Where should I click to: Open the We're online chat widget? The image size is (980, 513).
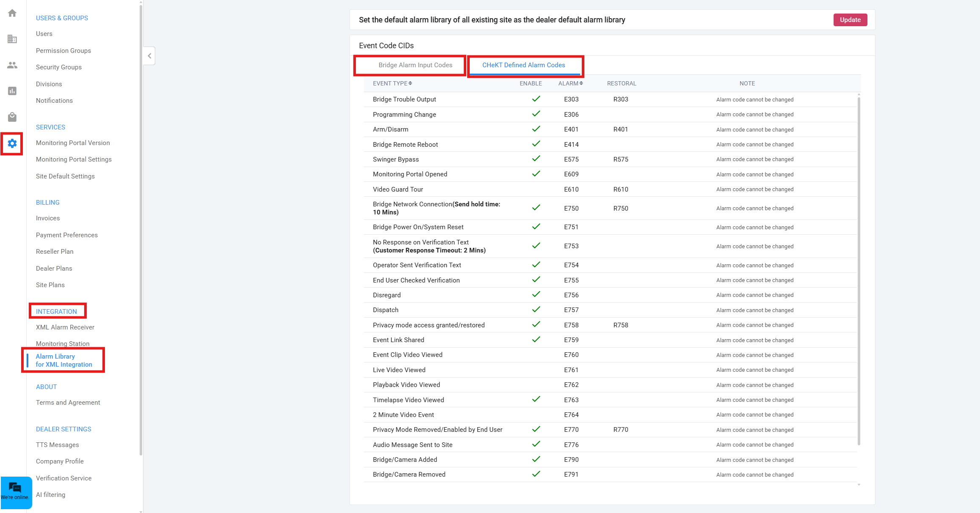pyautogui.click(x=16, y=491)
